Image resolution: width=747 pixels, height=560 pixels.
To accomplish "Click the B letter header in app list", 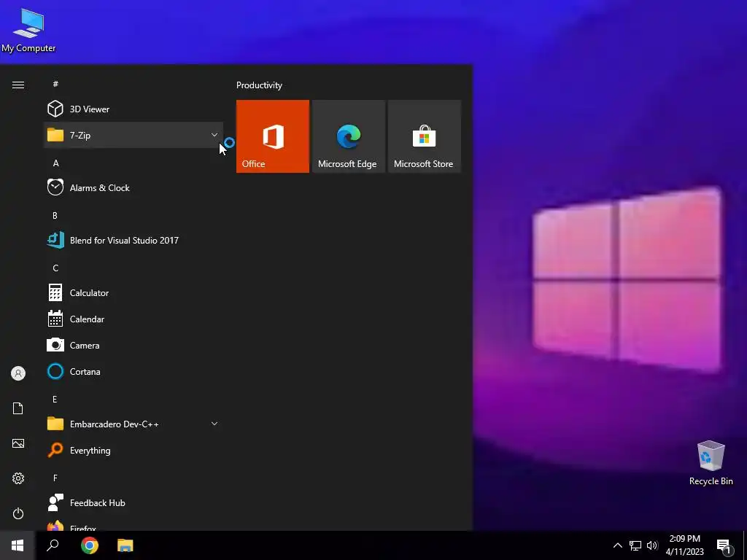I will click(x=55, y=215).
